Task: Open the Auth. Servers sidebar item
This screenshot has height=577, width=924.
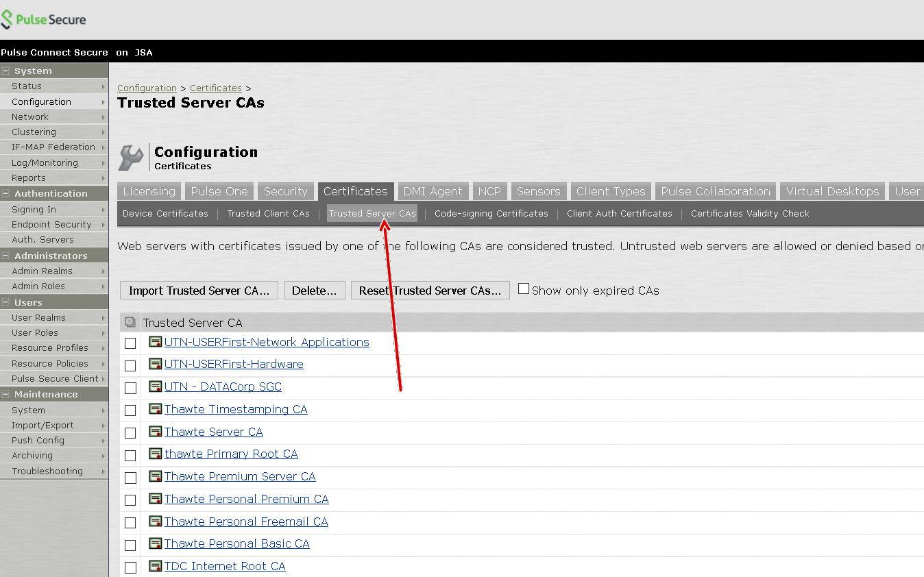Action: (x=54, y=239)
